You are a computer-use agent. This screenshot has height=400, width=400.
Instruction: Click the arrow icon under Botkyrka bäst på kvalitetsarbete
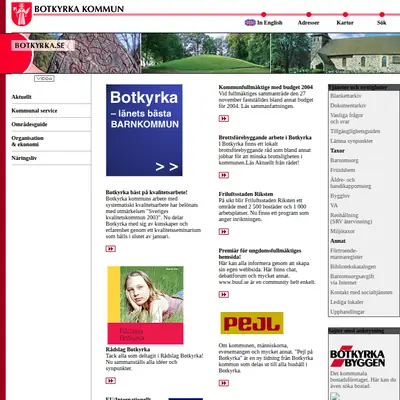click(x=111, y=249)
